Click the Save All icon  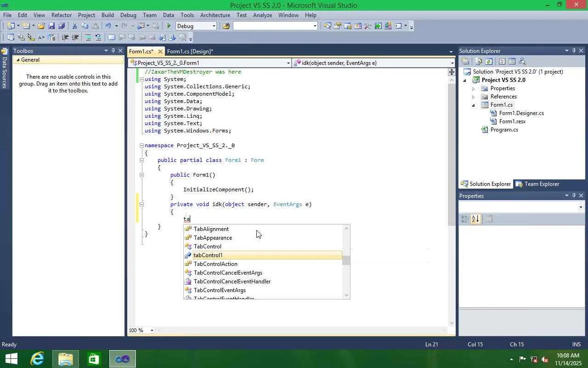(62, 26)
